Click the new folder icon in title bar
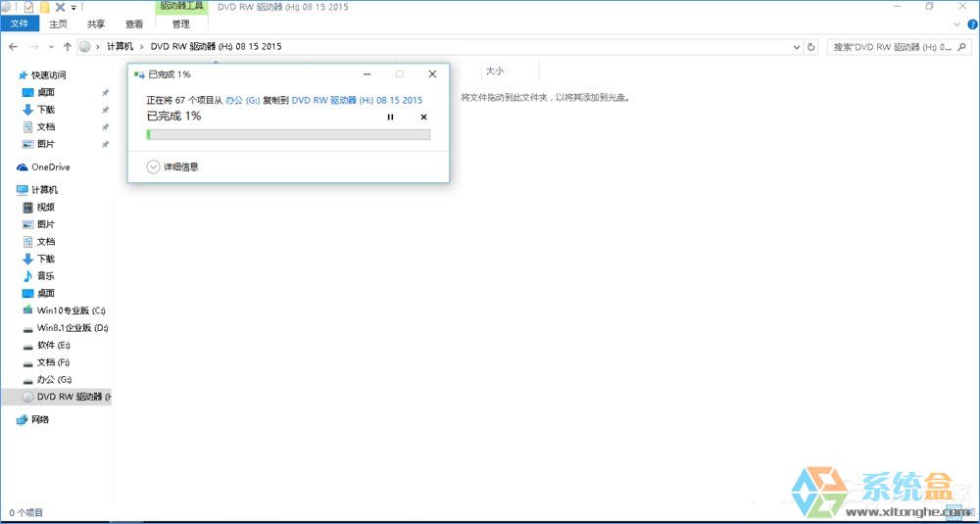Screen dimensions: 980x524 point(45,8)
